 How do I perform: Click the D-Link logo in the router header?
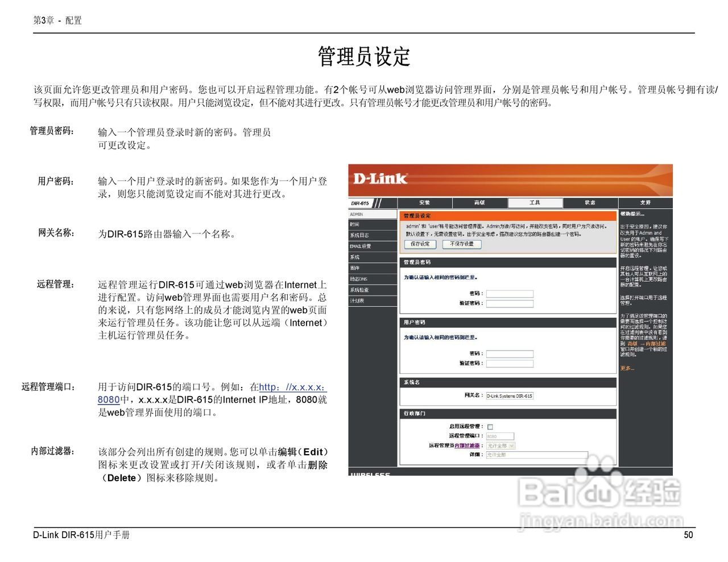click(x=380, y=178)
